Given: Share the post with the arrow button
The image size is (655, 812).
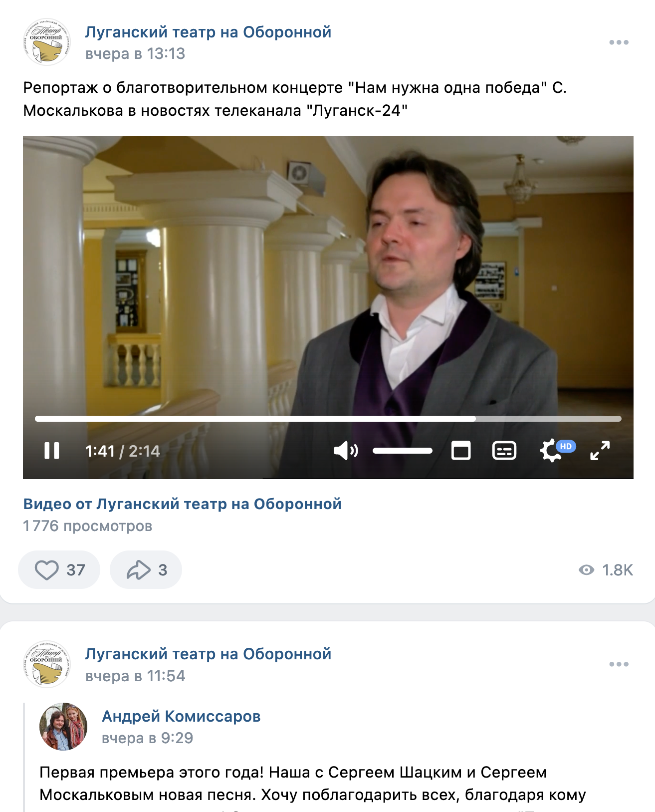Looking at the screenshot, I should point(146,569).
